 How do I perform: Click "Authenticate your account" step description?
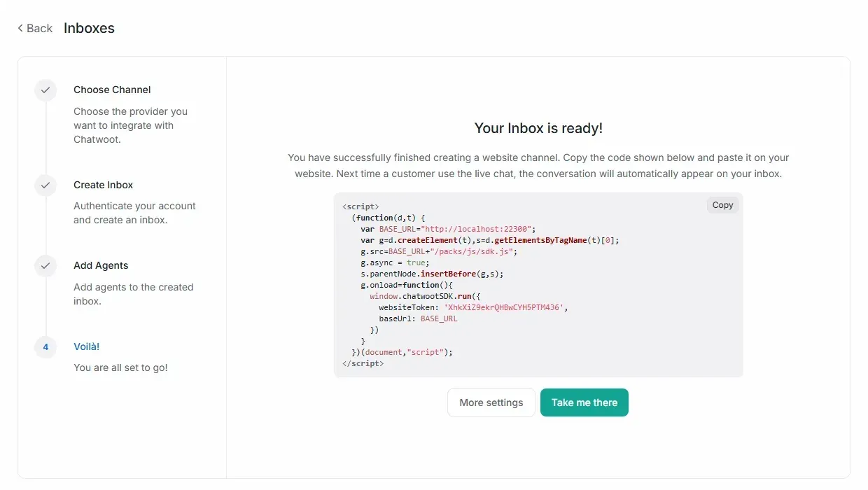pyautogui.click(x=134, y=213)
